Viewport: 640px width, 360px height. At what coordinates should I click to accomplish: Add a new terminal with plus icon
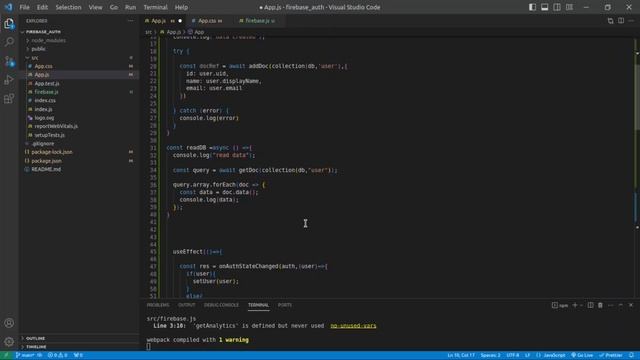(575, 305)
